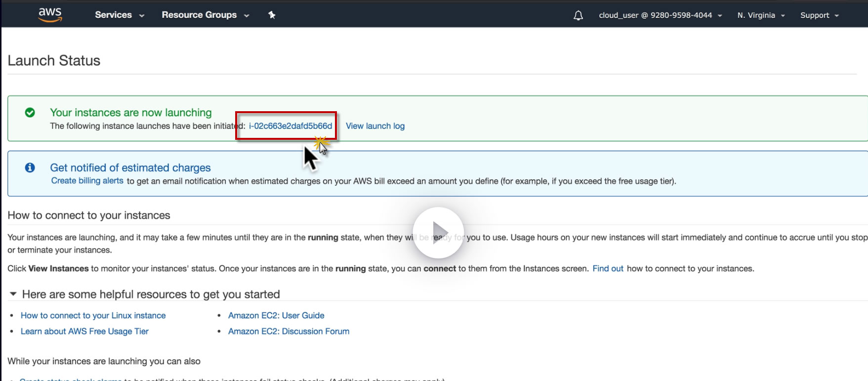This screenshot has height=381, width=868.
Task: Open instance i-02c663e2dafd5b66d link
Action: point(290,126)
